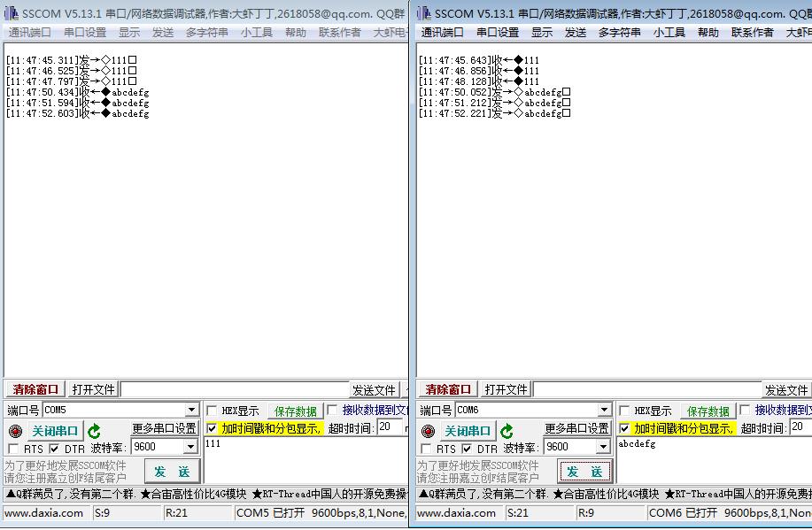Toggle DTR checkbox in COM5 window
This screenshot has height=530, width=812.
point(54,449)
